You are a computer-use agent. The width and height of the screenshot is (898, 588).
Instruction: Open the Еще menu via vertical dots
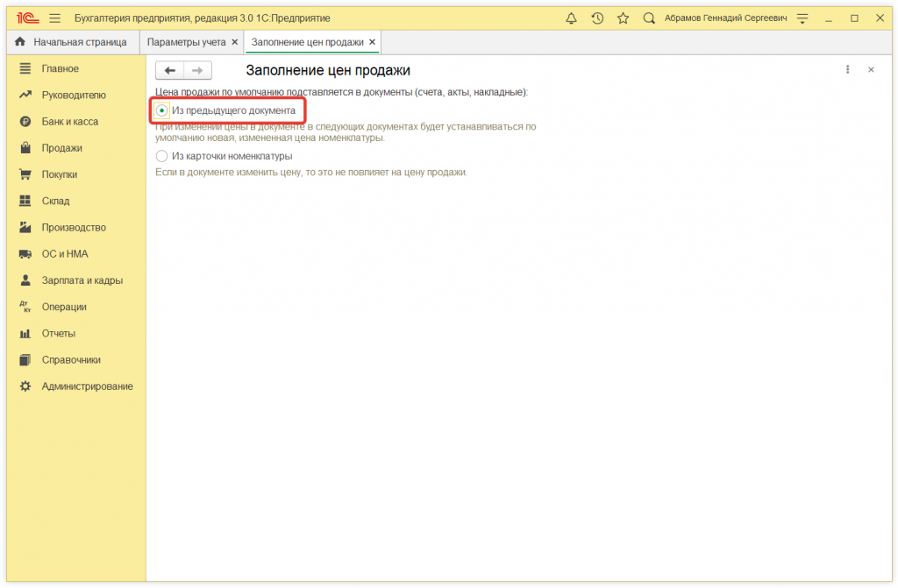[847, 68]
